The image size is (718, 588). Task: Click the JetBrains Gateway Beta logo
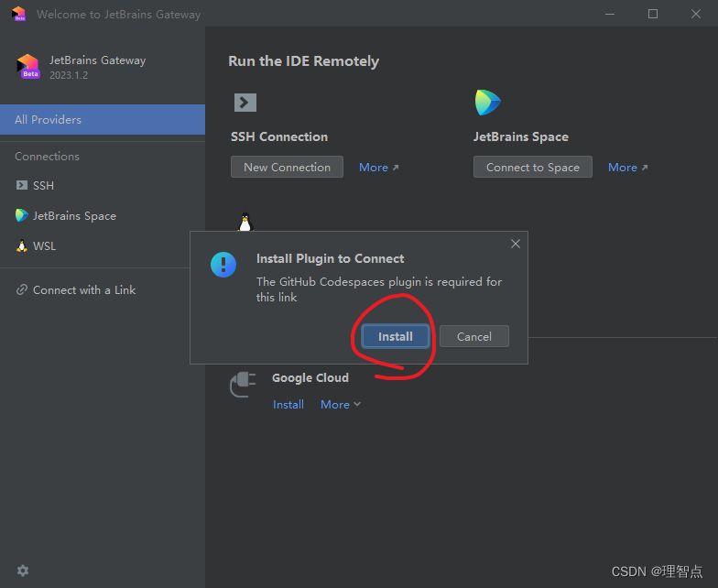coord(28,66)
